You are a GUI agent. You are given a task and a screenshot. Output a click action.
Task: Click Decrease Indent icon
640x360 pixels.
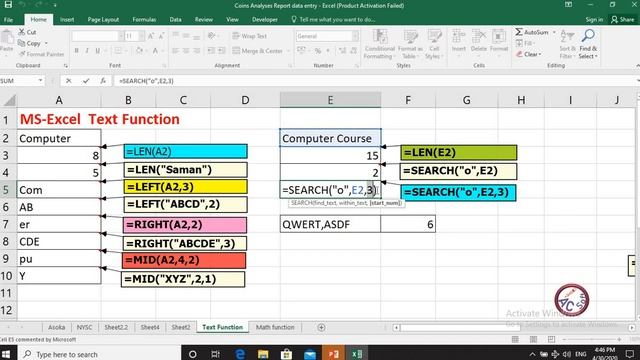coord(211,51)
